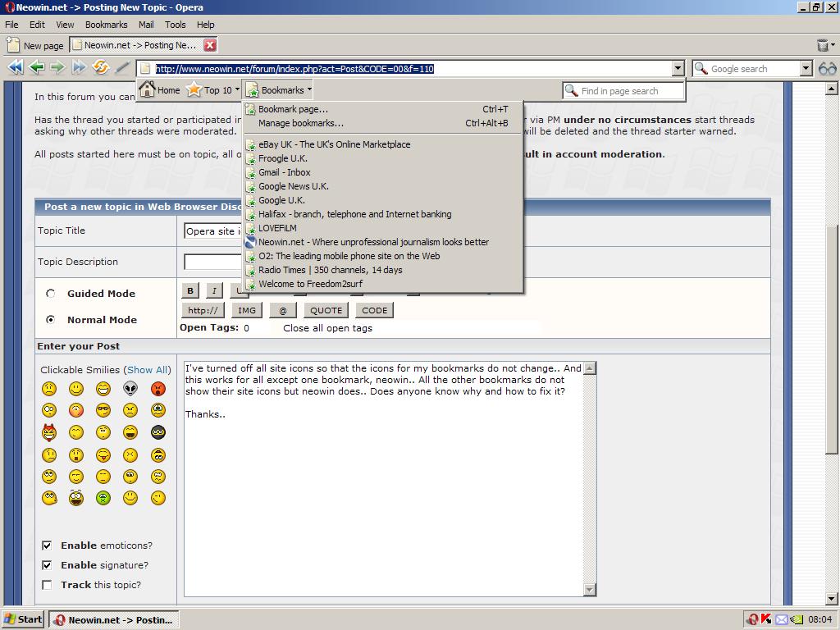The width and height of the screenshot is (840, 630).
Task: Click the CODE tag button
Action: [x=374, y=310]
